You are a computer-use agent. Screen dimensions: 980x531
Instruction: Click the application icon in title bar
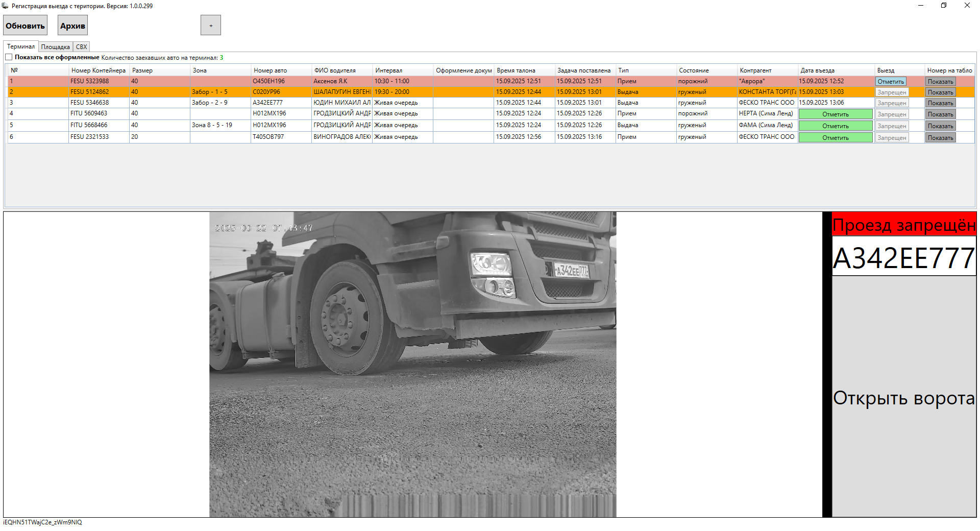(5, 6)
